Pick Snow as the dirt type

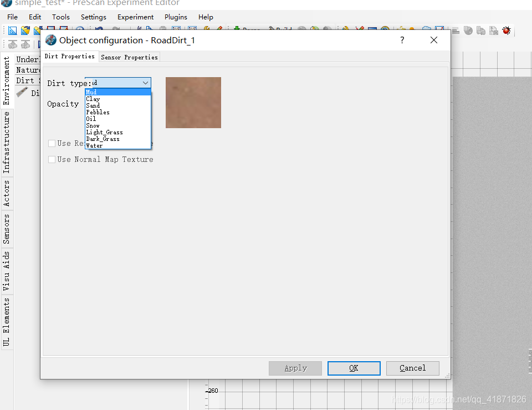(x=117, y=126)
